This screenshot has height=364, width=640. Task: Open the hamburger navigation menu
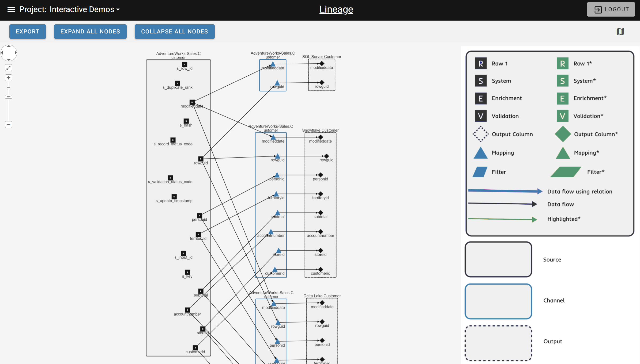click(11, 9)
